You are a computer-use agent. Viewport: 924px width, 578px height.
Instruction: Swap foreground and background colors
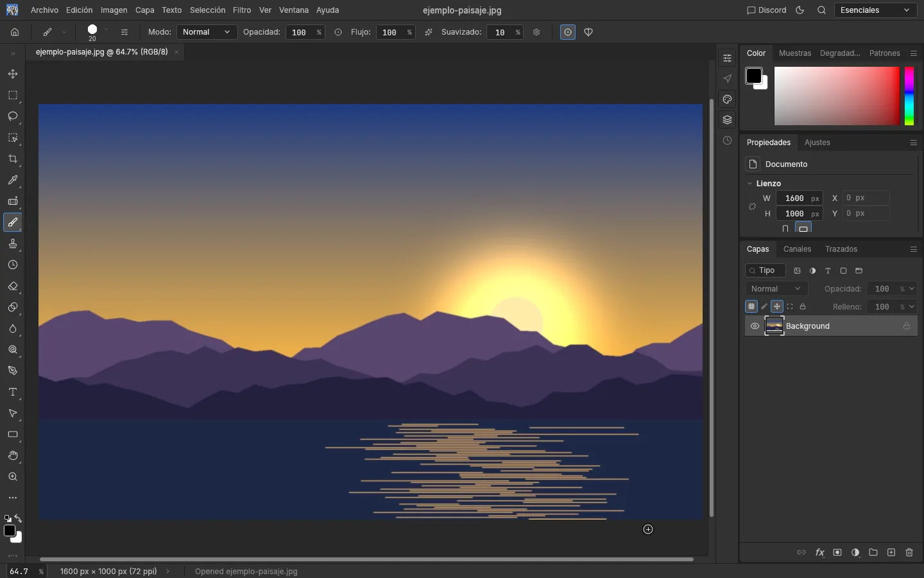[18, 518]
